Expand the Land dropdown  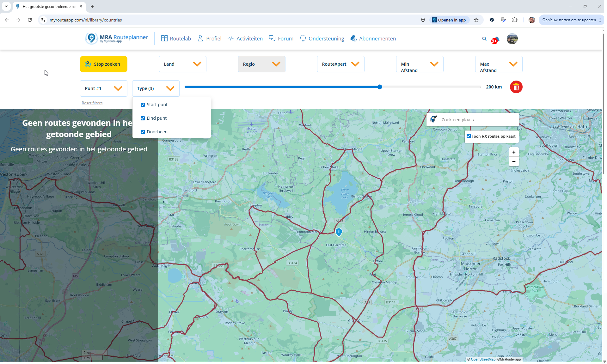[x=182, y=64]
